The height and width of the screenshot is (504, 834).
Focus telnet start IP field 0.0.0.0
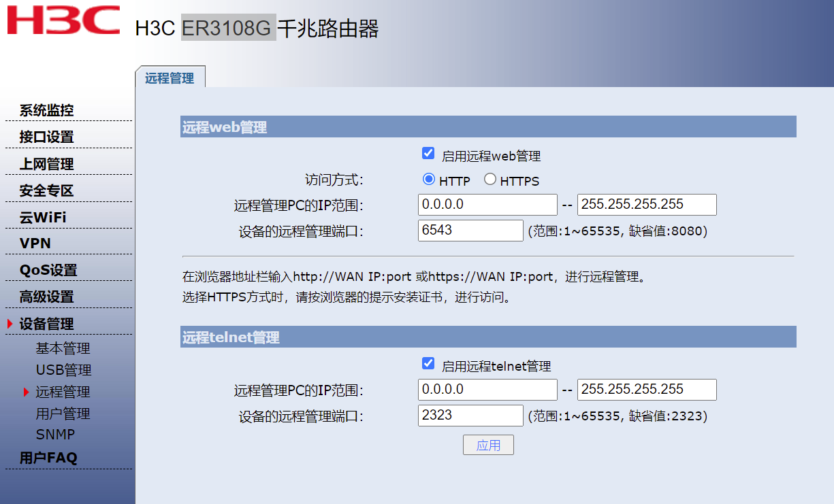tap(487, 390)
